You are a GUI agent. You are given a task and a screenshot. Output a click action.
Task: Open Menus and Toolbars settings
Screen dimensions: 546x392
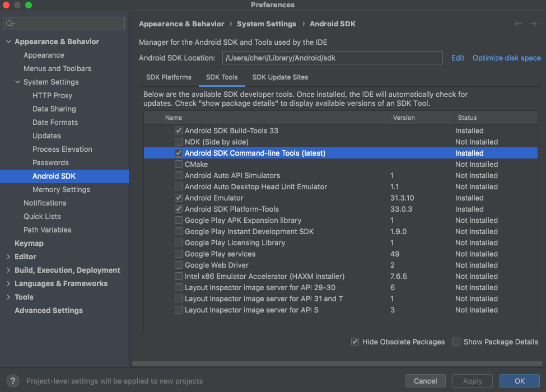[58, 68]
